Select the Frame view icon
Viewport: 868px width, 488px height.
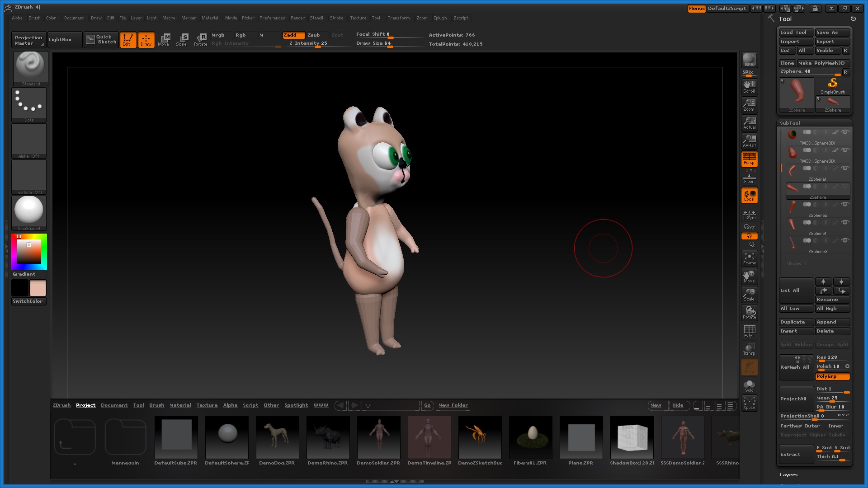click(x=749, y=258)
